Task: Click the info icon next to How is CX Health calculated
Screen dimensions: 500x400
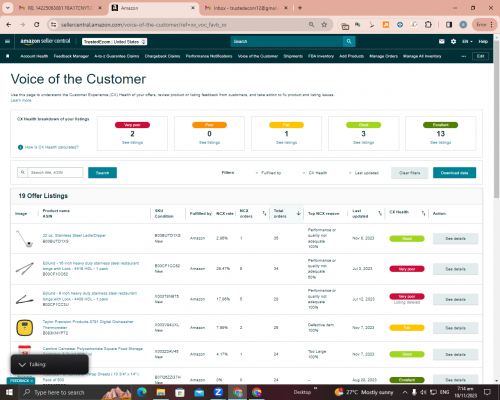Action: [20, 147]
